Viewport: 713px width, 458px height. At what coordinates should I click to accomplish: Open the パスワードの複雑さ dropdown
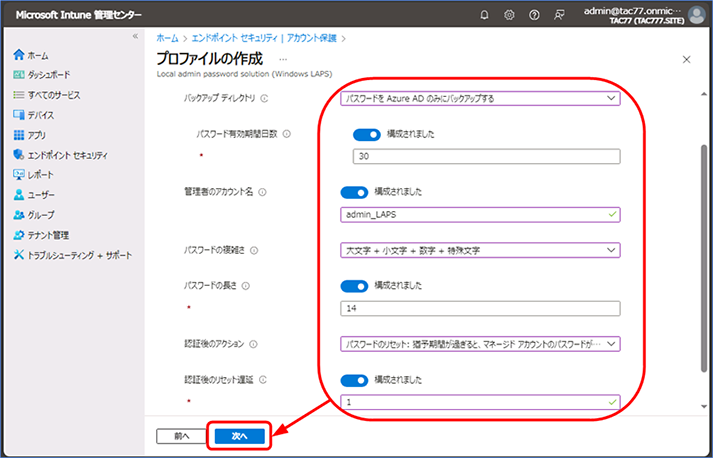[x=480, y=250]
